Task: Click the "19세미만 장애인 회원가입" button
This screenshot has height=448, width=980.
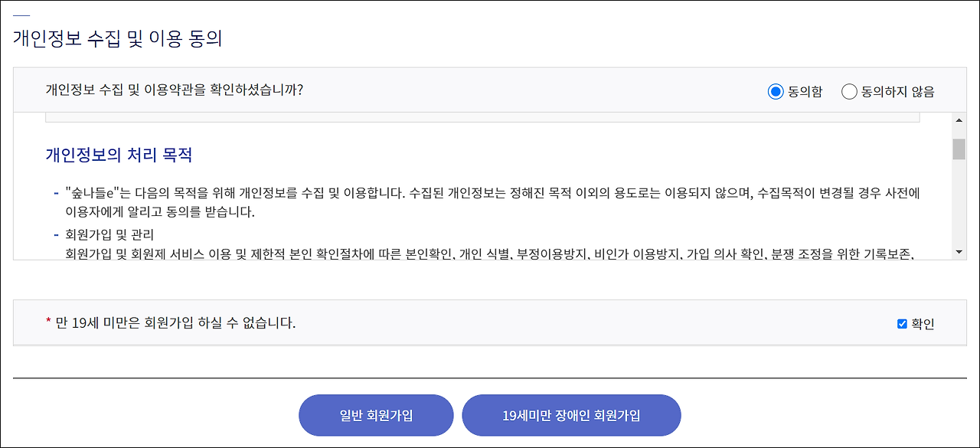Action: click(571, 415)
